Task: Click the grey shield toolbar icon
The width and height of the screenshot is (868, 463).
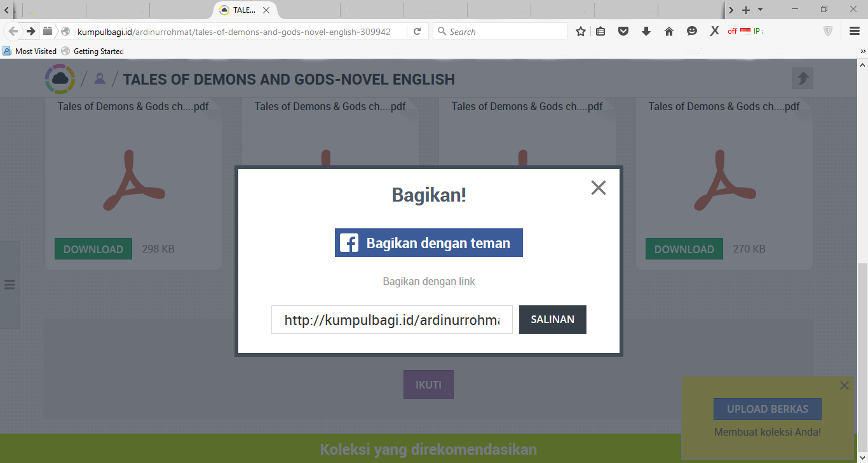Action: point(828,31)
